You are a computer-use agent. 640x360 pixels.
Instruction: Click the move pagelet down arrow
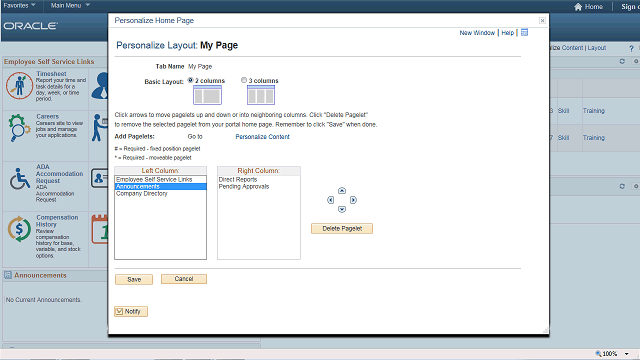click(342, 209)
